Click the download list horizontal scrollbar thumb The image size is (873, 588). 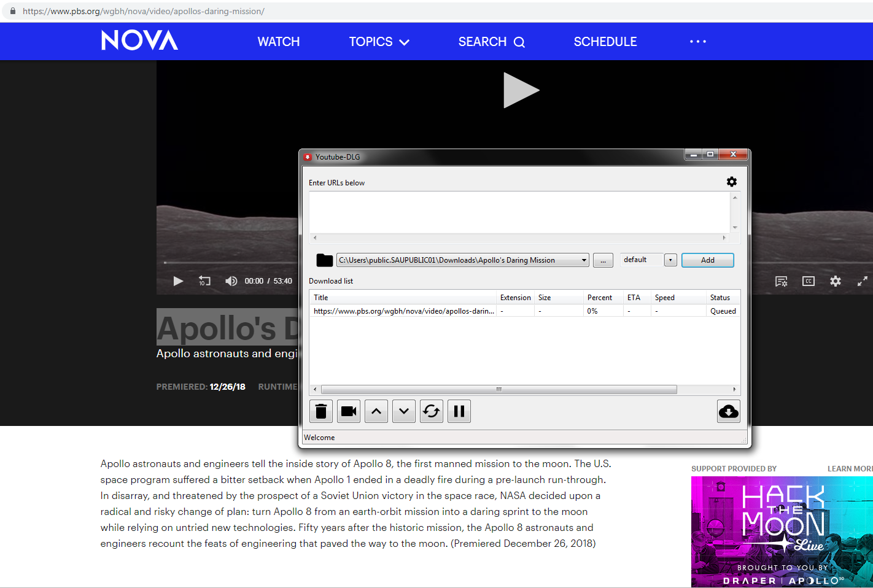(499, 389)
